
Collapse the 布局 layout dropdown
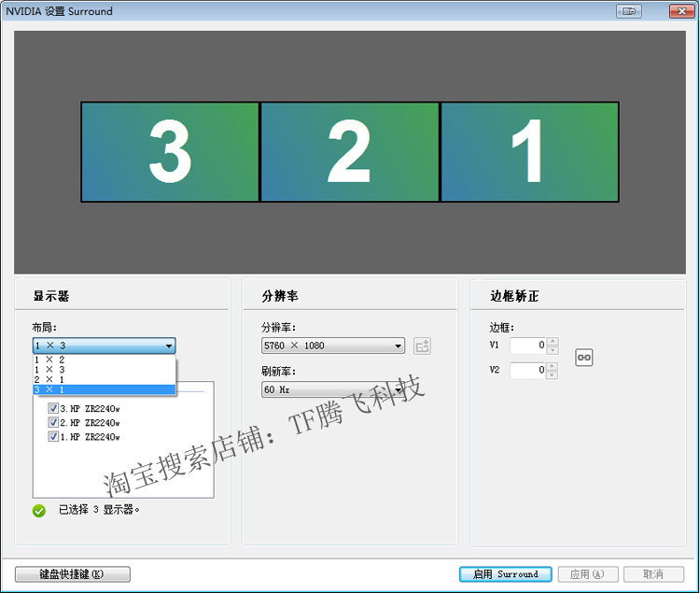click(104, 346)
